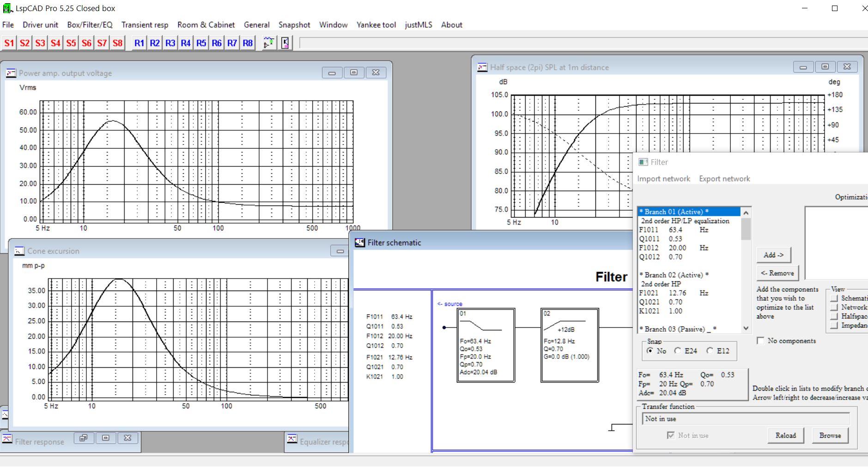
Task: Click the R4 recall toolbar button
Action: pos(186,43)
